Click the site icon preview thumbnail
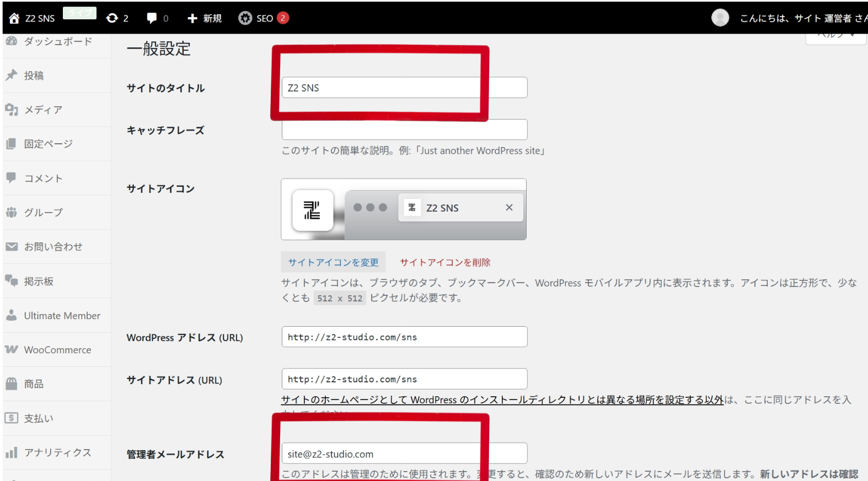Viewport: 868px width, 481px height. click(313, 210)
